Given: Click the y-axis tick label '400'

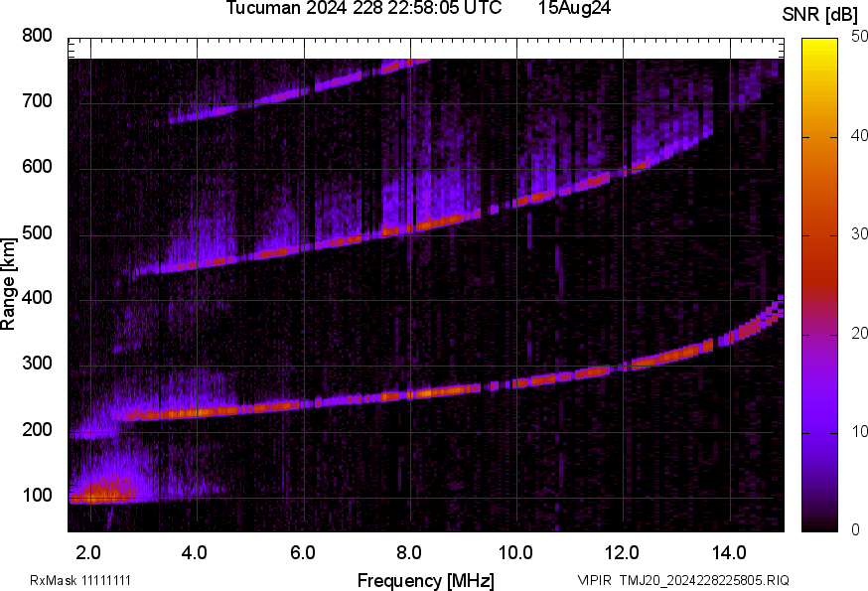Looking at the screenshot, I should point(37,298).
